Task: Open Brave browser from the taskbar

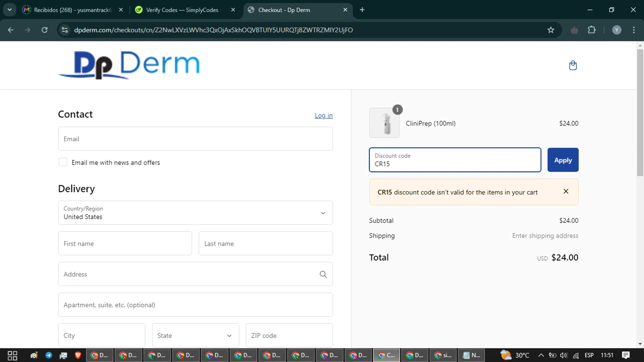Action: pyautogui.click(x=78, y=355)
